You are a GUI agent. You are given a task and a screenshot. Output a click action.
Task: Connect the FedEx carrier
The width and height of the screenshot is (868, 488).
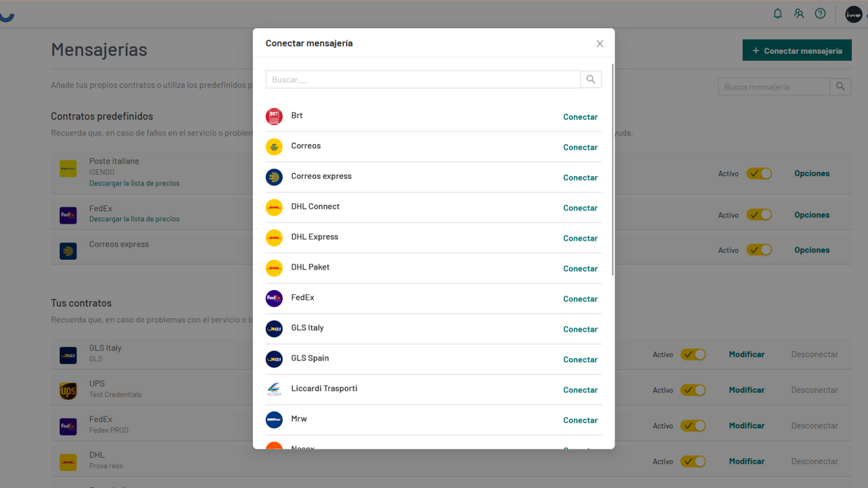pyautogui.click(x=580, y=299)
